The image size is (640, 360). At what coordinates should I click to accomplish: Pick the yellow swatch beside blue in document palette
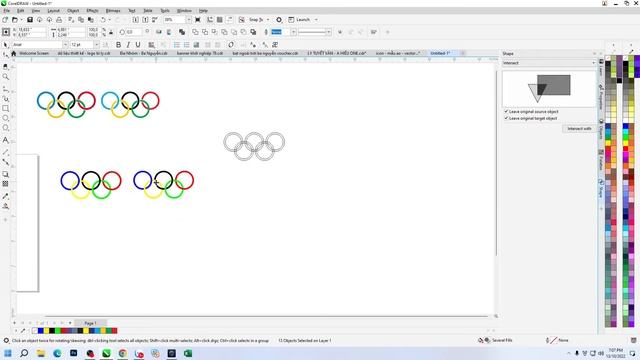point(46,331)
